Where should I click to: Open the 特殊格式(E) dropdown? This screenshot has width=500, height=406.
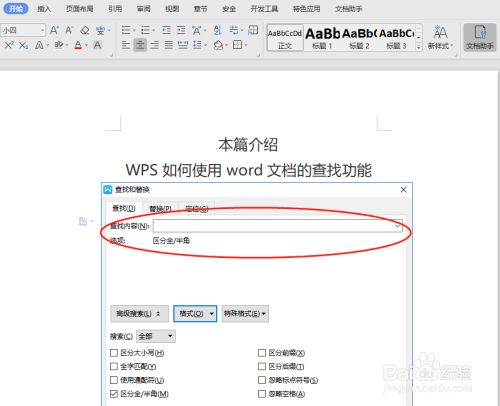pos(245,314)
